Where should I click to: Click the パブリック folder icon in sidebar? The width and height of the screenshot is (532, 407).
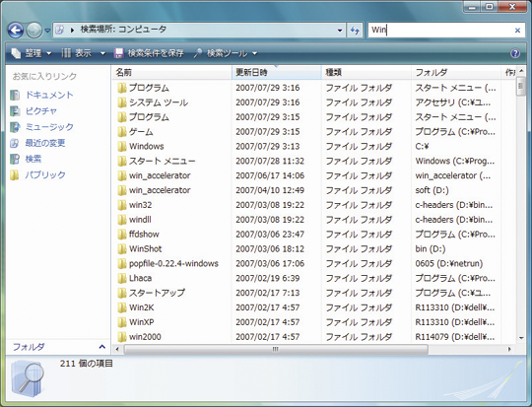(15, 174)
